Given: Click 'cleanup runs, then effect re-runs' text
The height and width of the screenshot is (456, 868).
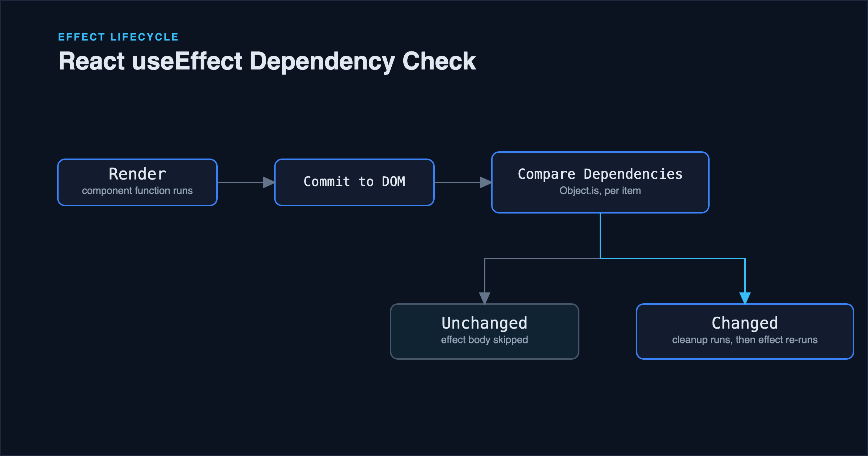Looking at the screenshot, I should coord(745,340).
